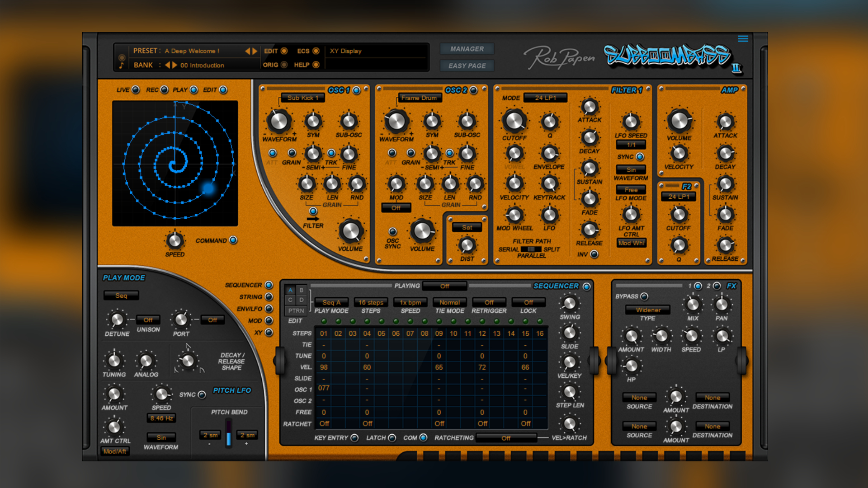The image size is (868, 488).
Task: Open the Sub Kick 1 waveform selector on OSC 1
Action: tap(302, 98)
